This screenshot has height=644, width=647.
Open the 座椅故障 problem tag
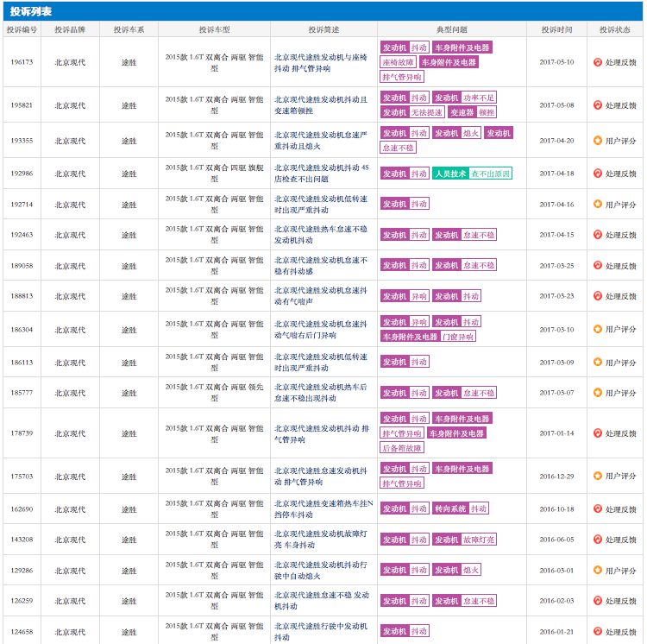[x=398, y=62]
